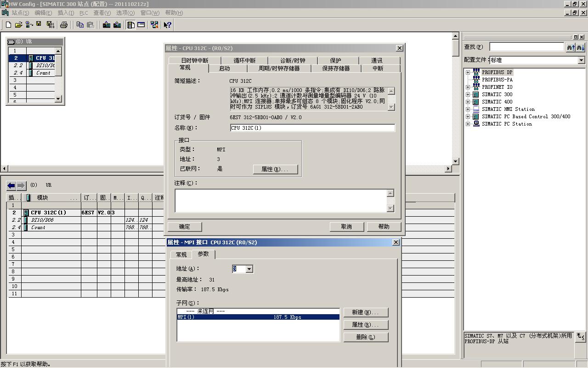Screen dimensions: 588x368
Task: Expand the SIMATIC 400 tree node
Action: [468, 102]
